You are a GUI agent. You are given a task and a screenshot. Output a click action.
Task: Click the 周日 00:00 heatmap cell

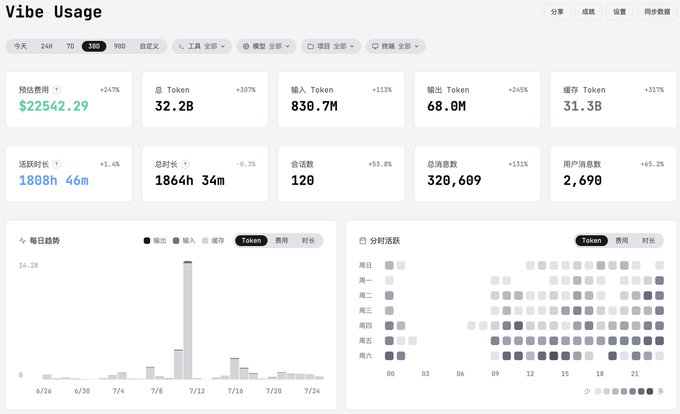click(x=389, y=265)
